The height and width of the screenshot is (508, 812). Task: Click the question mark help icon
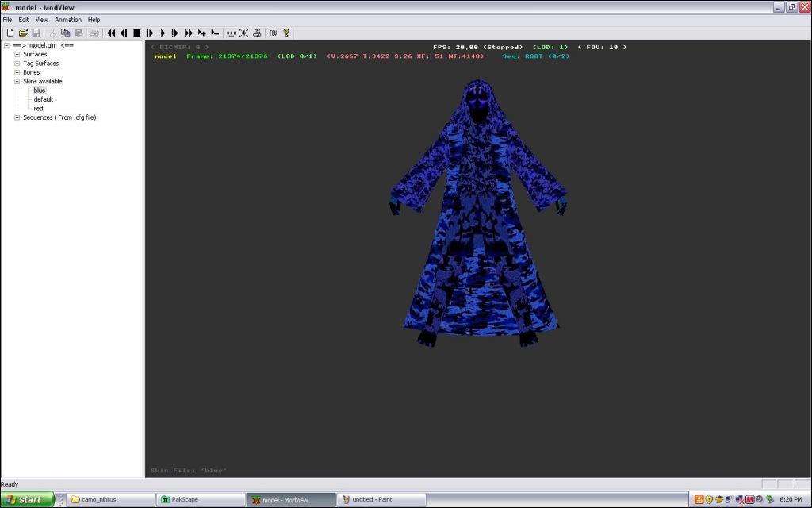click(x=286, y=33)
